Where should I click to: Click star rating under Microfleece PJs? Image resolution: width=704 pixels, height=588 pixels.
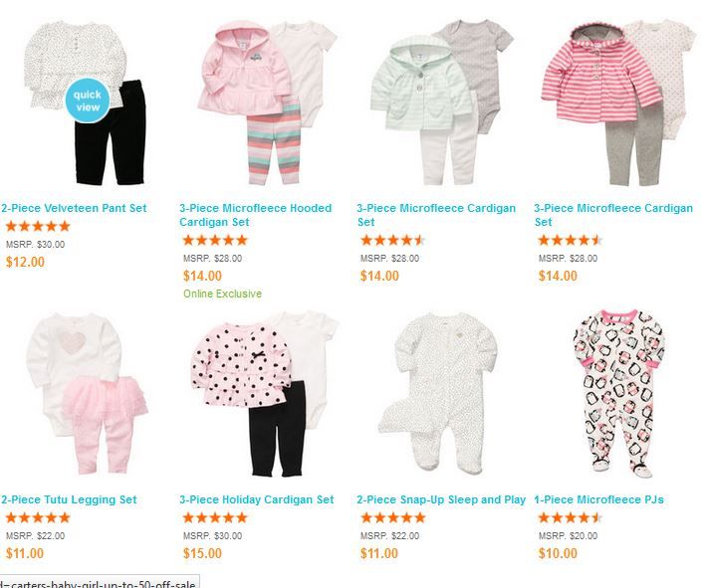(x=571, y=517)
